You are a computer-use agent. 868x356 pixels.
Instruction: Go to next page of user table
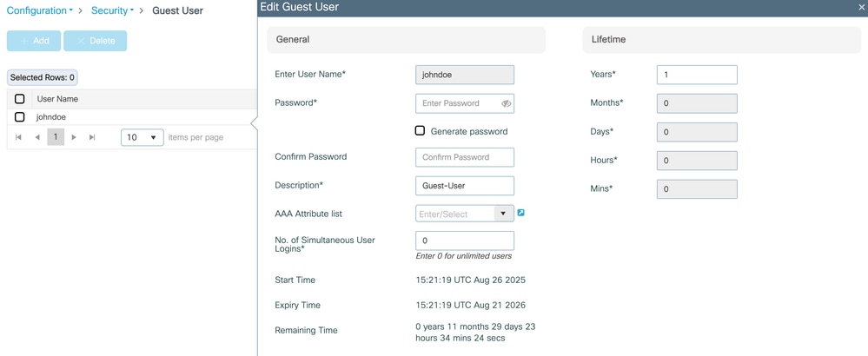[x=74, y=137]
